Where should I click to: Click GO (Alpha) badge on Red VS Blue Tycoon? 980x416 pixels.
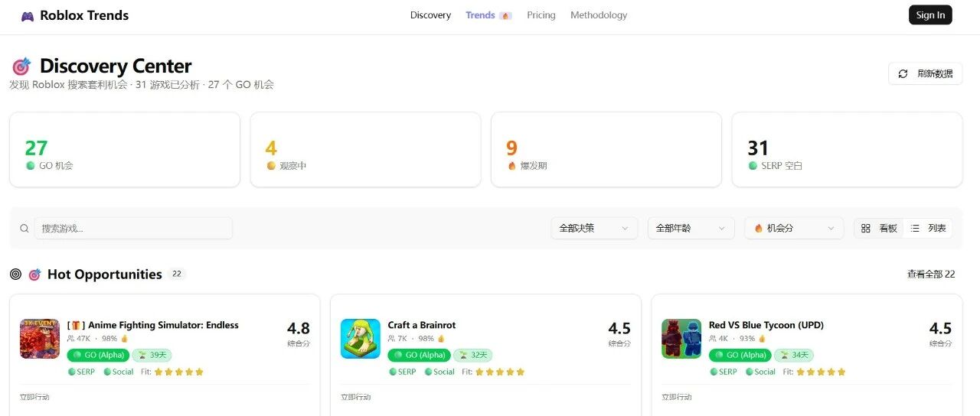[740, 355]
